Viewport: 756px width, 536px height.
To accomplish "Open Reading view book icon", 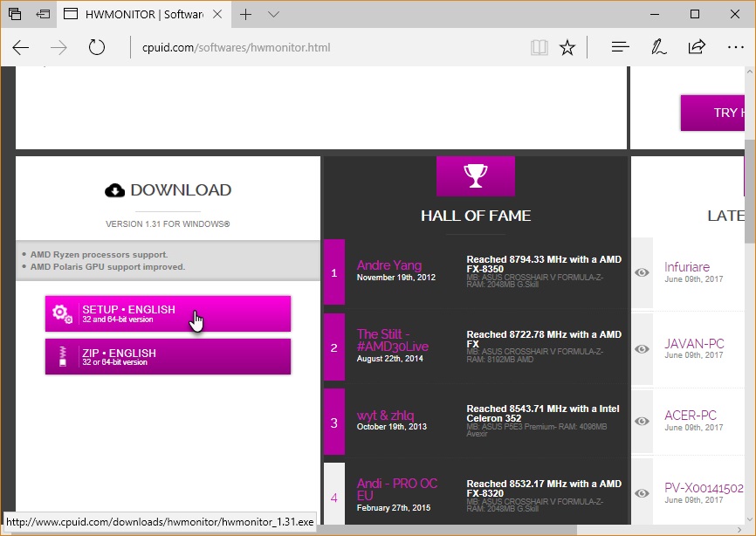I will (x=540, y=48).
